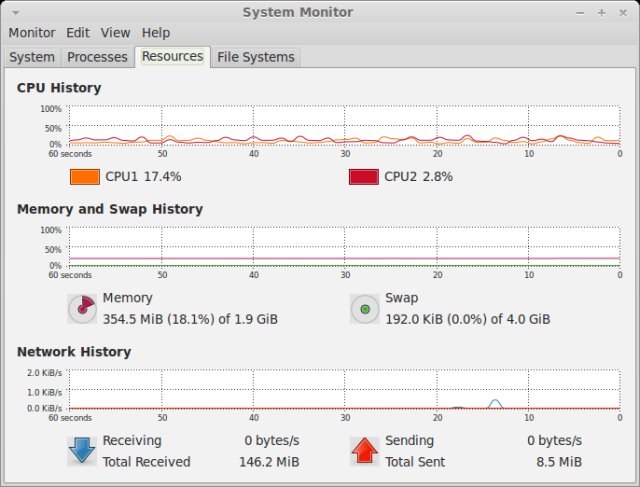The width and height of the screenshot is (640, 487).
Task: Open the Monitor menu
Action: [31, 33]
